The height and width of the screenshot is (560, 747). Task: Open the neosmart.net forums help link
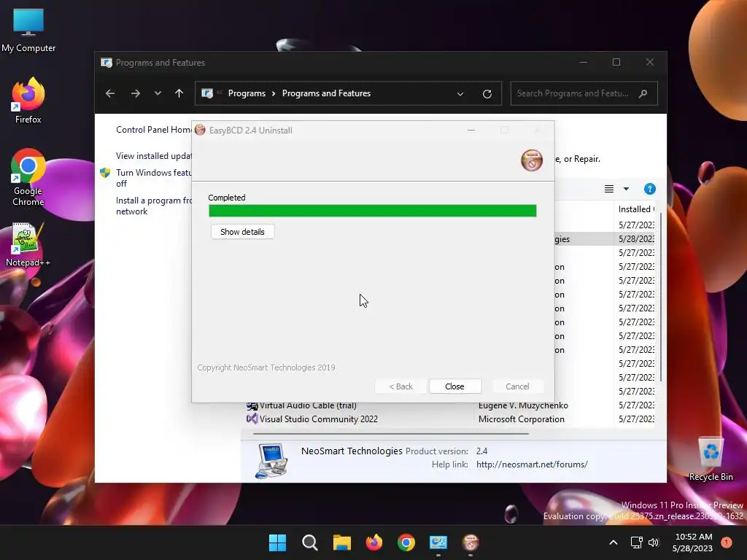click(x=532, y=464)
